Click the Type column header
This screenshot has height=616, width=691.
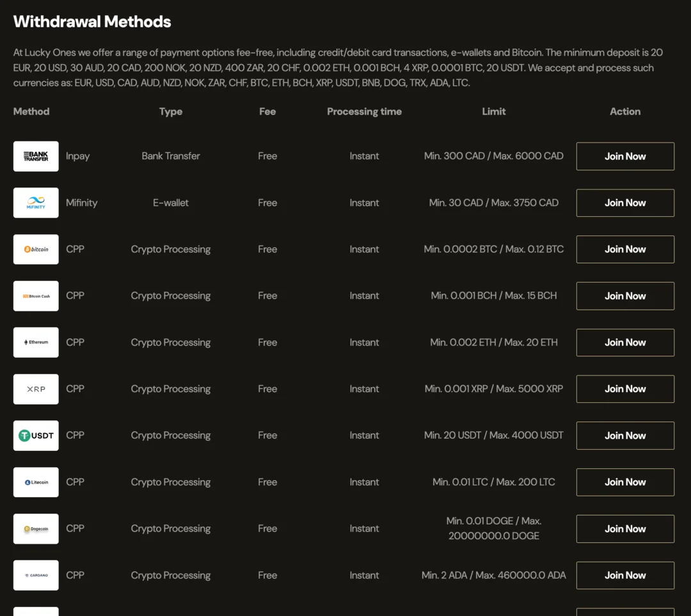click(171, 112)
